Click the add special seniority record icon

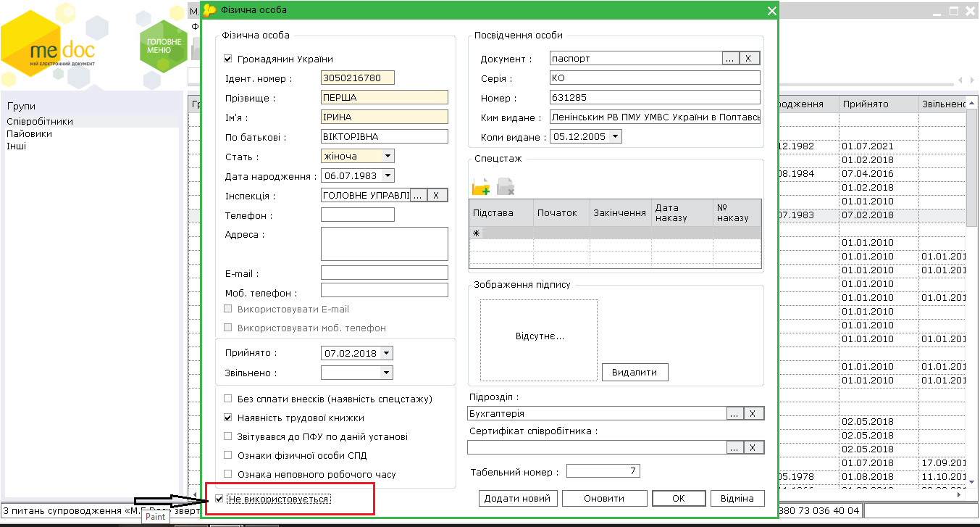click(x=481, y=187)
